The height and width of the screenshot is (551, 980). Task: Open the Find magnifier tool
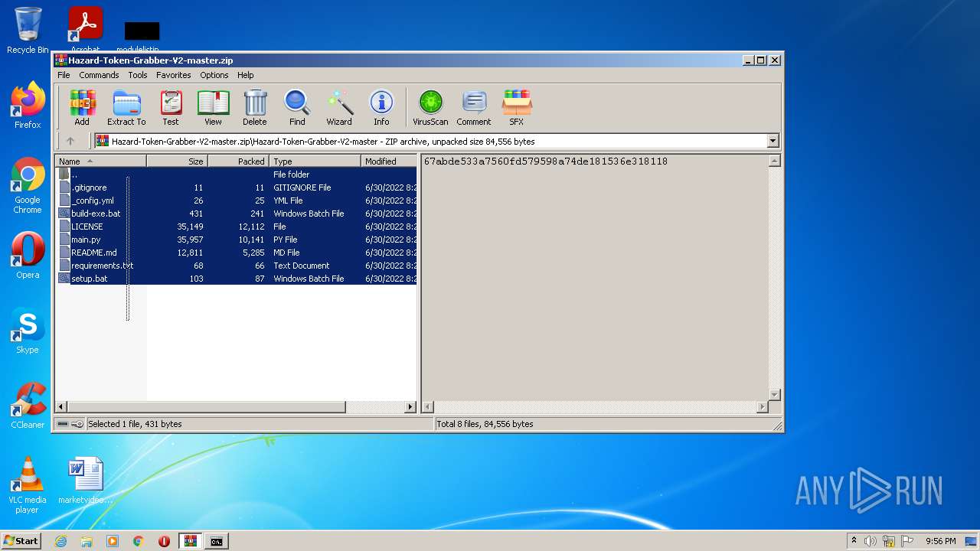coord(297,107)
